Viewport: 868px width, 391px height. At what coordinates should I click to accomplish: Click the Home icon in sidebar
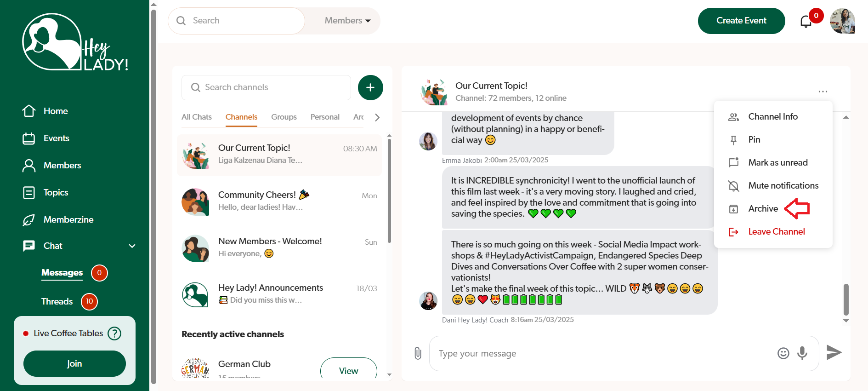pyautogui.click(x=29, y=111)
